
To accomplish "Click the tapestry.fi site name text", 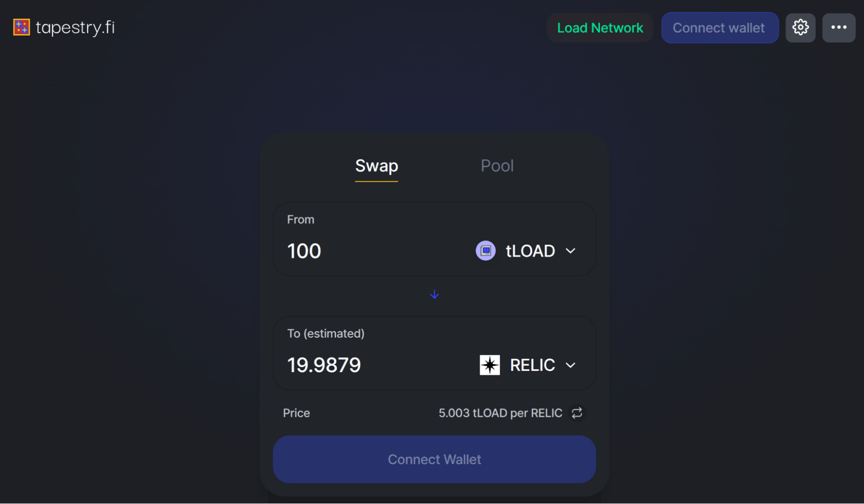I will tap(75, 27).
